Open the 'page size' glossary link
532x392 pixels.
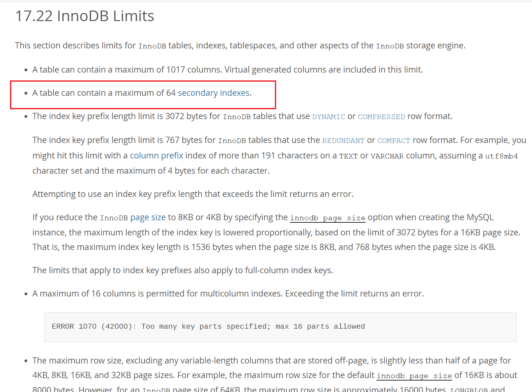point(148,217)
